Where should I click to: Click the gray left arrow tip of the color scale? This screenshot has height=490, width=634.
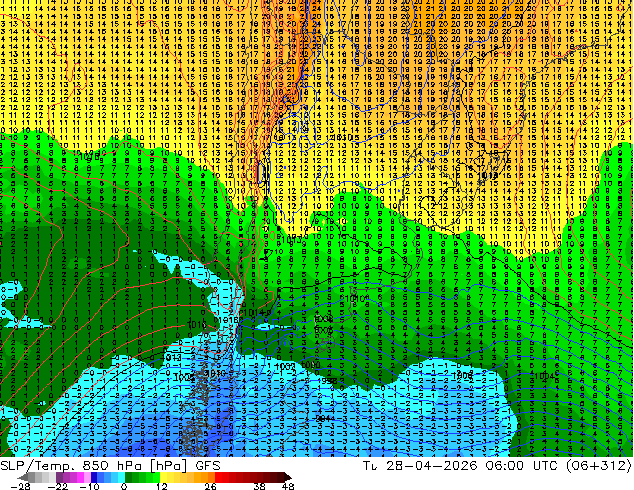[23, 477]
